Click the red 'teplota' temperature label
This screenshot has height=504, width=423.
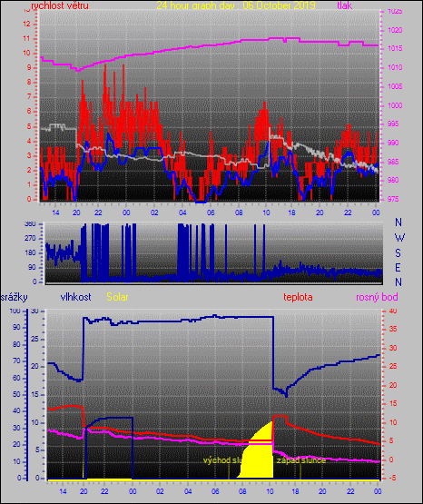(298, 297)
